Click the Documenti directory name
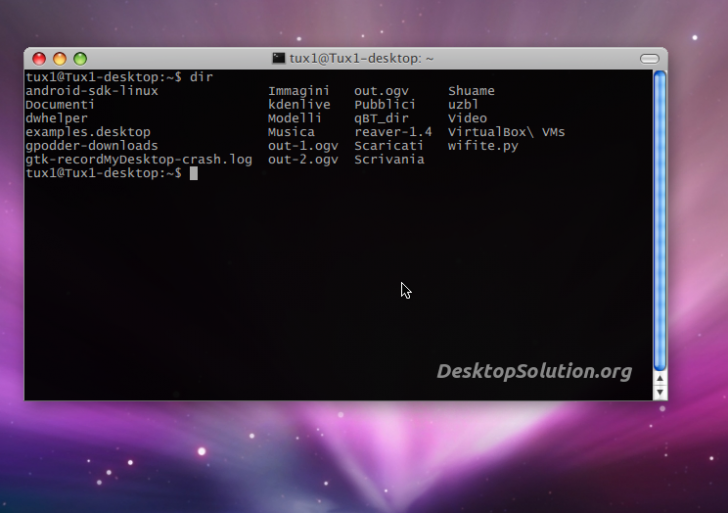The width and height of the screenshot is (728, 513). pyautogui.click(x=60, y=104)
